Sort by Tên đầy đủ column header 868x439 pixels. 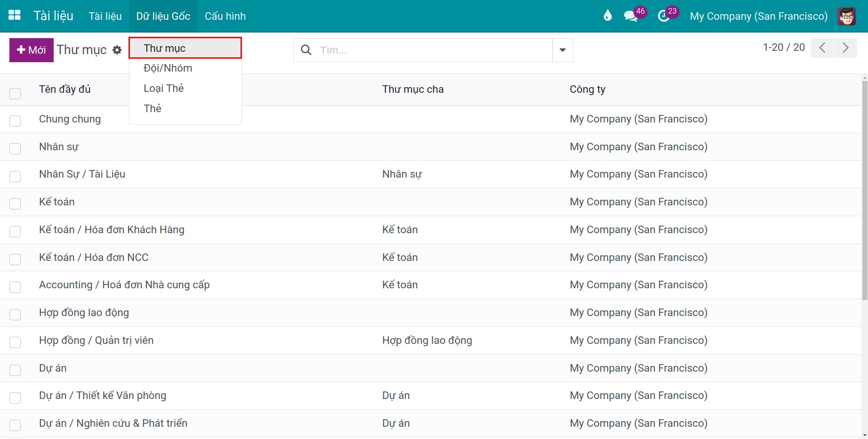[65, 89]
